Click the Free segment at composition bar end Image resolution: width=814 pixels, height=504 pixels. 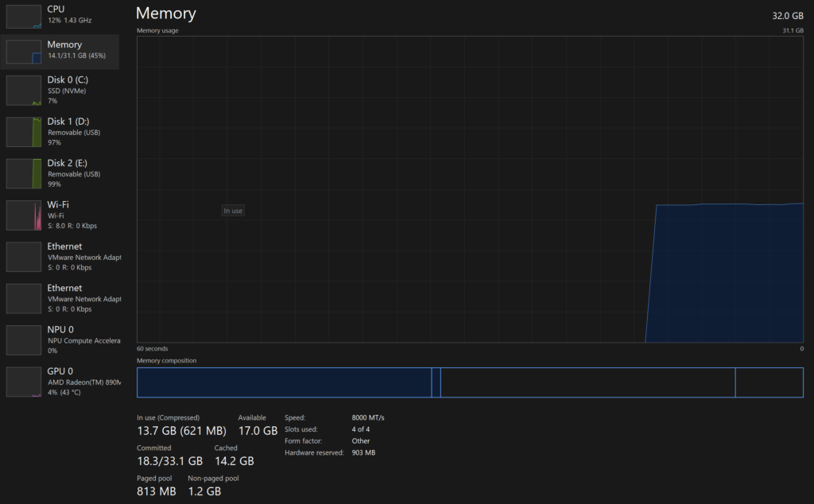(x=769, y=382)
